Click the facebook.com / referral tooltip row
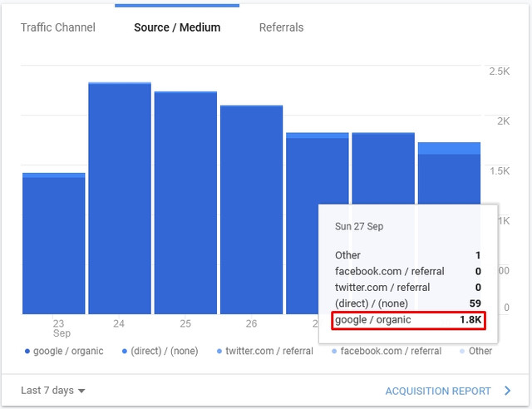The height and width of the screenshot is (409, 532). pyautogui.click(x=408, y=272)
